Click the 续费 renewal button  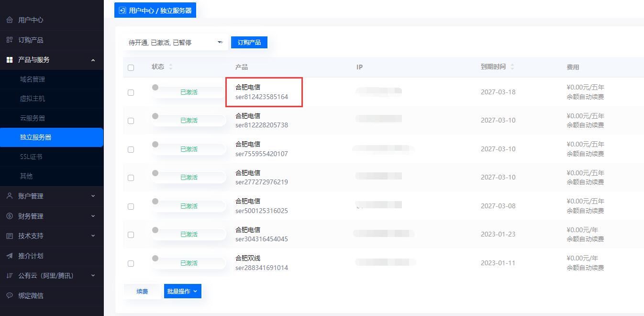click(x=142, y=291)
